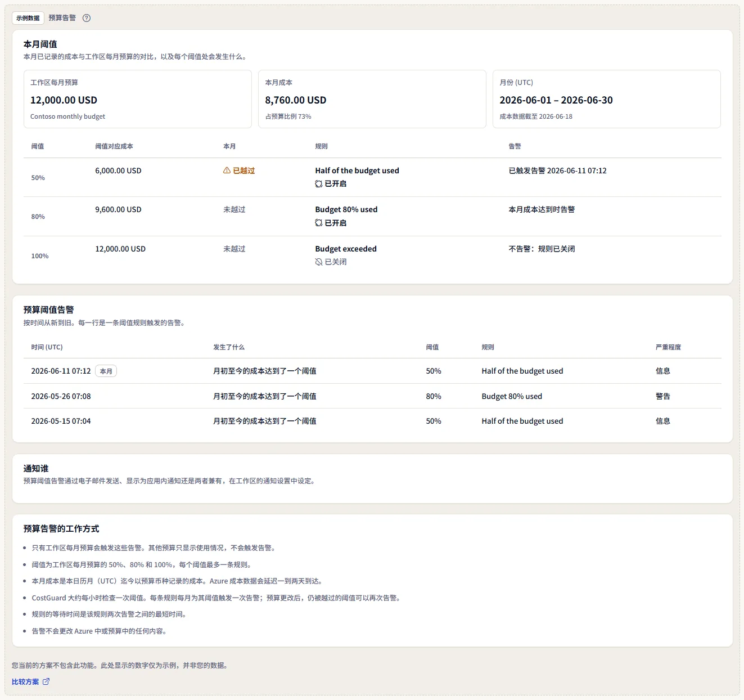Screen dimensions: 744x700
Task: Click the 已关闭 rule status text
Action: 336,262
